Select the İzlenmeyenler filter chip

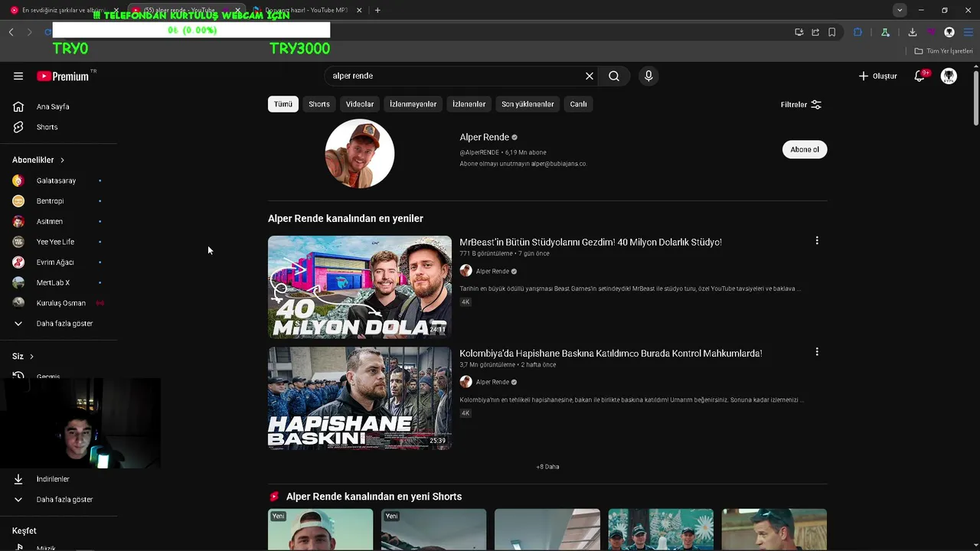413,104
